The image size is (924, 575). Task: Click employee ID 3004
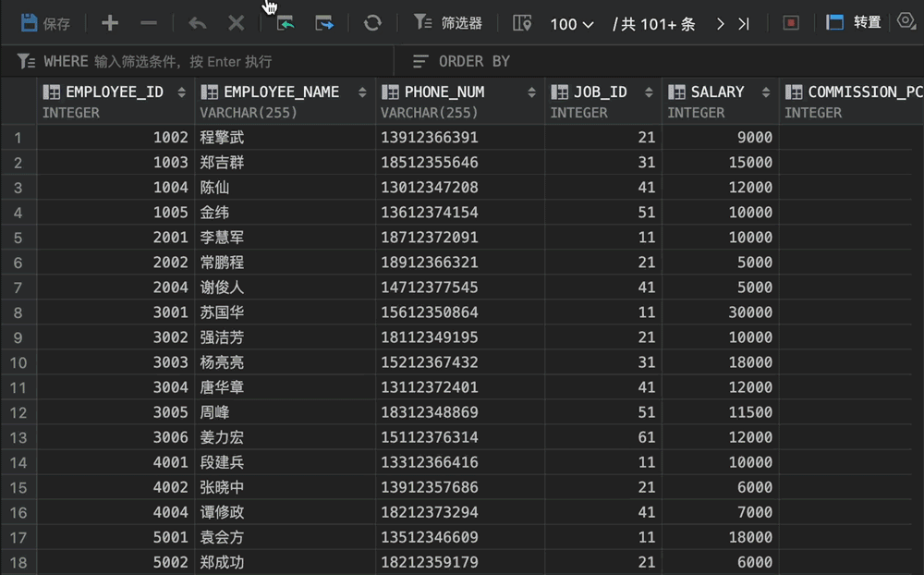click(x=170, y=387)
